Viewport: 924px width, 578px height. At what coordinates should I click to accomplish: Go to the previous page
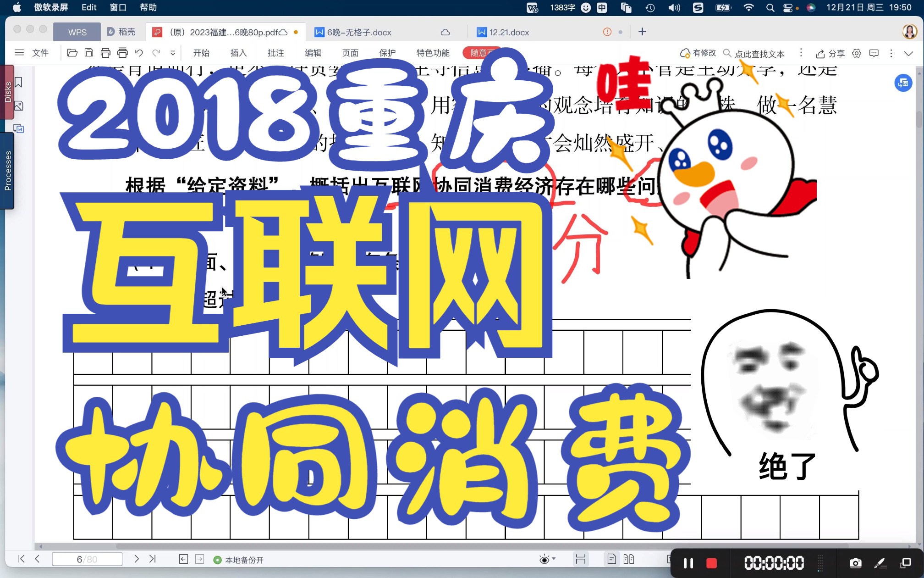pyautogui.click(x=38, y=558)
